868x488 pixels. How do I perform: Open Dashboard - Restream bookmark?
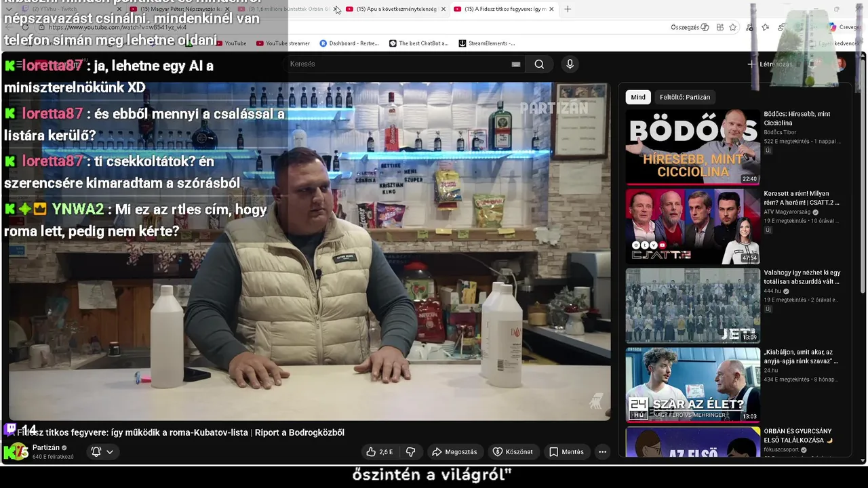[349, 43]
